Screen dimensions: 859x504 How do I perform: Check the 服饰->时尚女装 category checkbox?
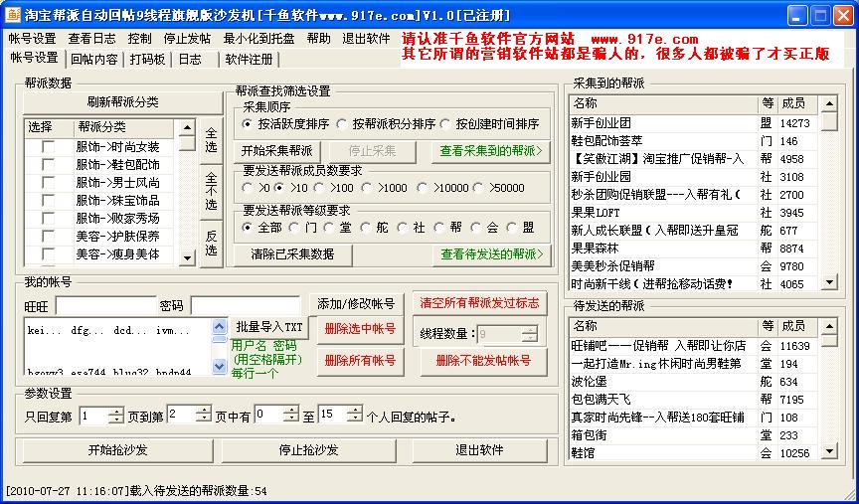47,146
